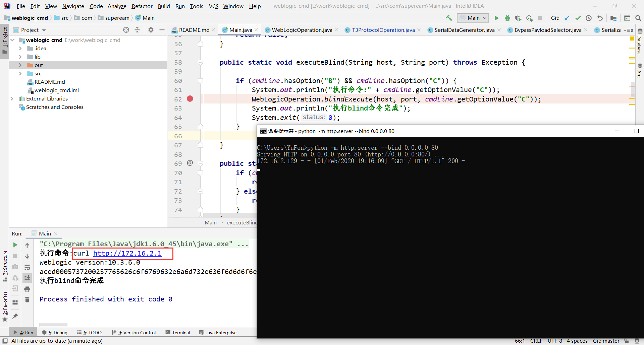Click the override marker at line 69
This screenshot has height=345, width=644.
click(190, 163)
